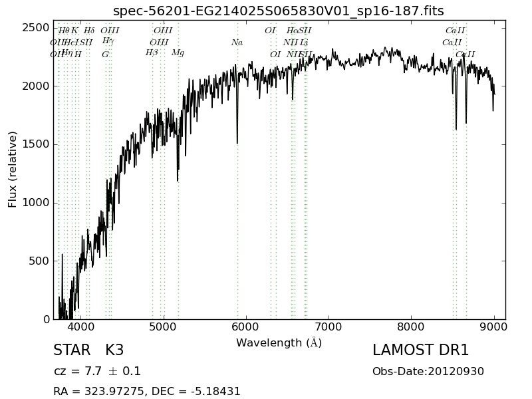Click the 1500 y-axis tick label
This screenshot has height=399, width=532.
tap(36, 144)
